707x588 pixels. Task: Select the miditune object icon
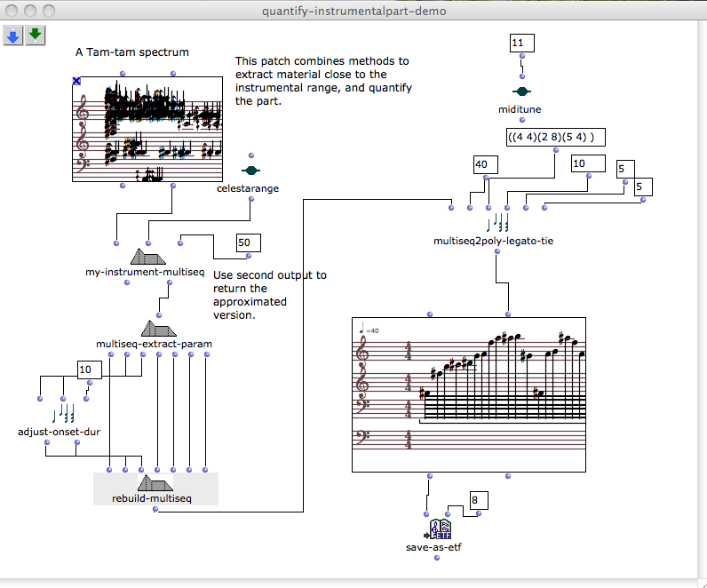tap(521, 91)
